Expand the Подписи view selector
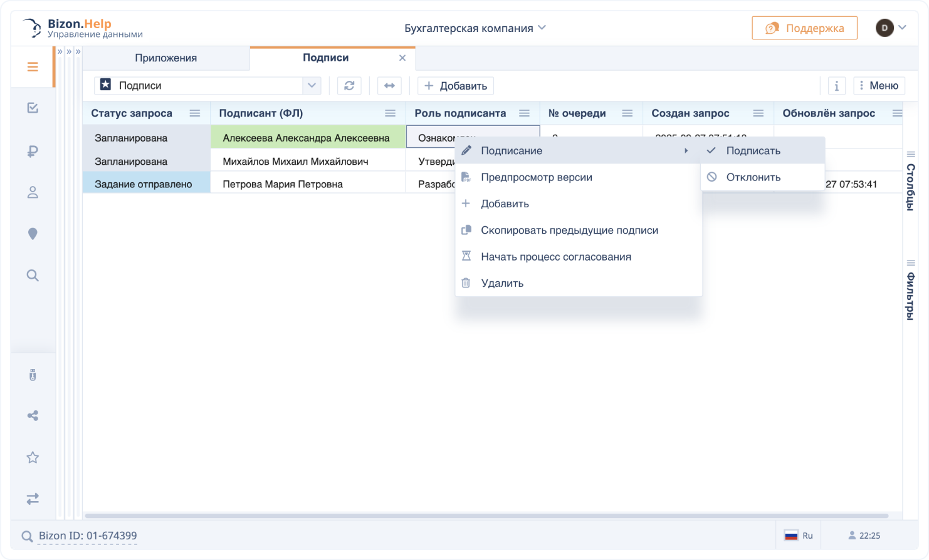This screenshot has height=560, width=929. coord(312,86)
